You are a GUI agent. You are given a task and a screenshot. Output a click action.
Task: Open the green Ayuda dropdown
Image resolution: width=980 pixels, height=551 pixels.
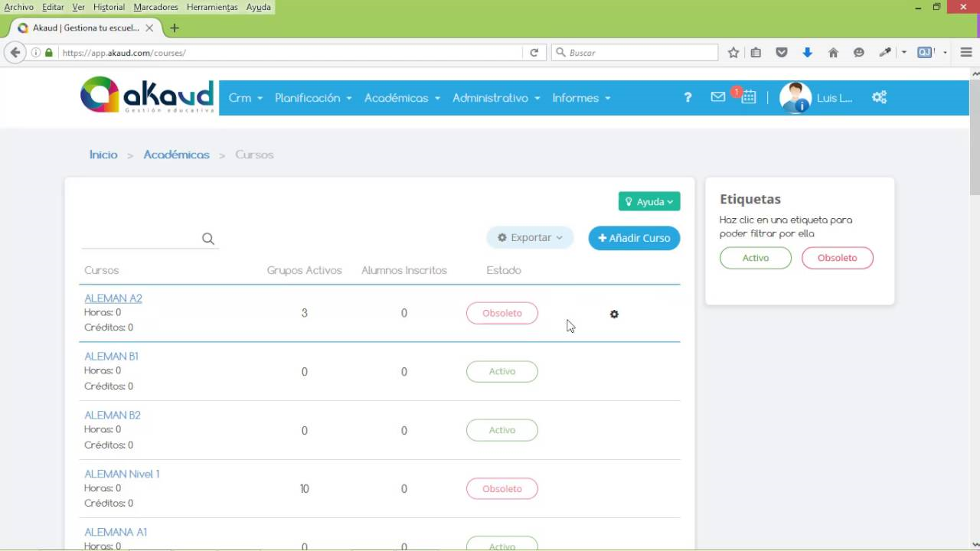coord(649,201)
